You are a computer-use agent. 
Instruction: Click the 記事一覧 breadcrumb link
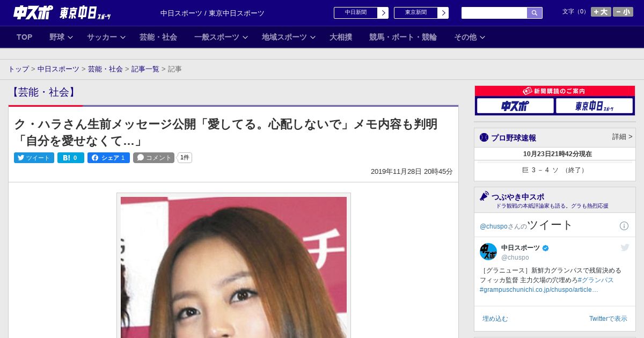(145, 69)
